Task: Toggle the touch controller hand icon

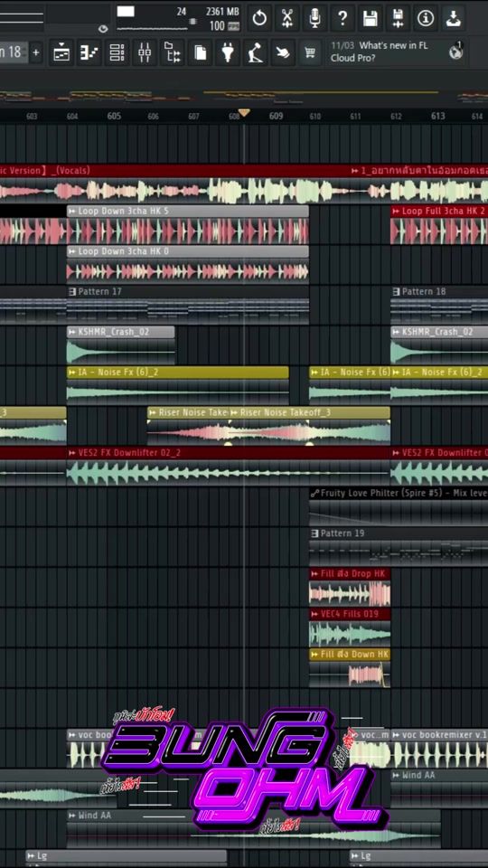Action: (283, 53)
